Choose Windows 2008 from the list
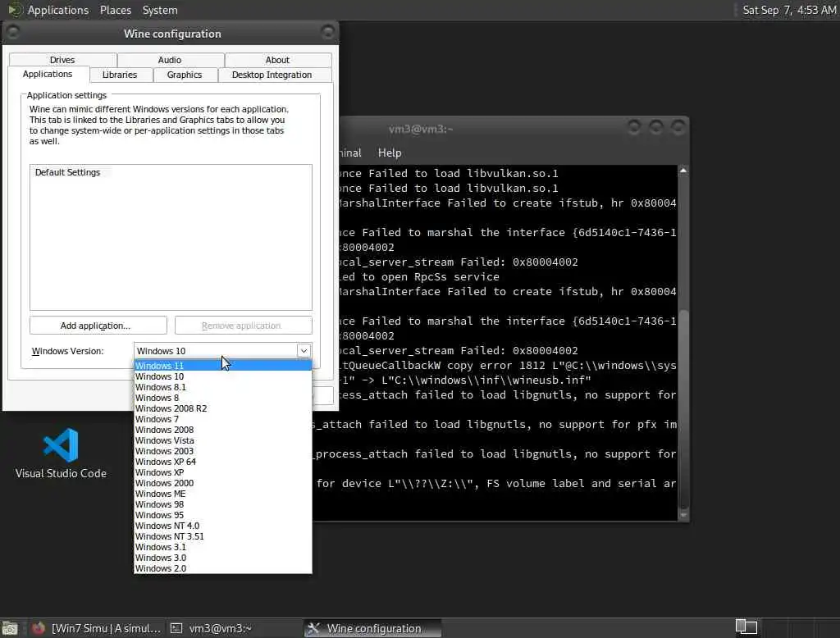The height and width of the screenshot is (638, 840). pyautogui.click(x=223, y=431)
